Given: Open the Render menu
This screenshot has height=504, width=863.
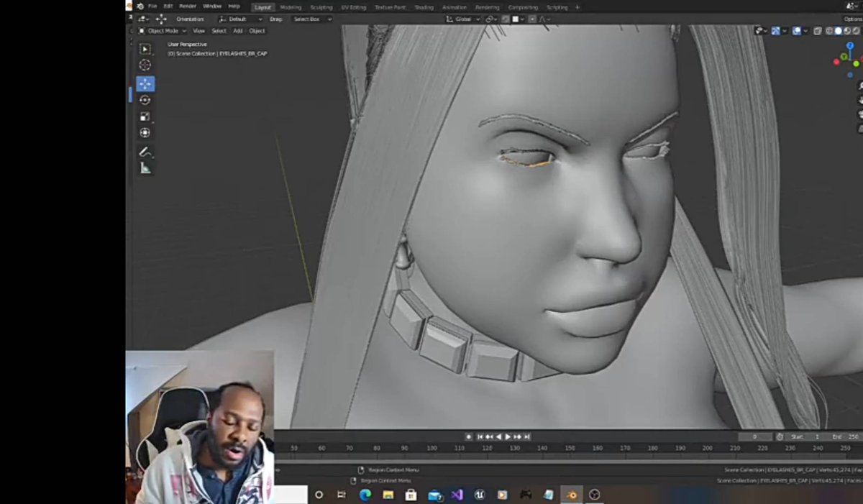Looking at the screenshot, I should tap(188, 6).
